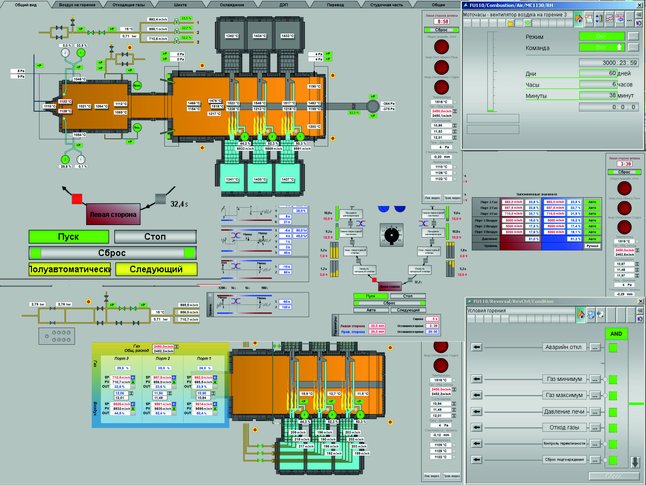
Task: Toggle the green Режим mode field
Action: (602, 36)
